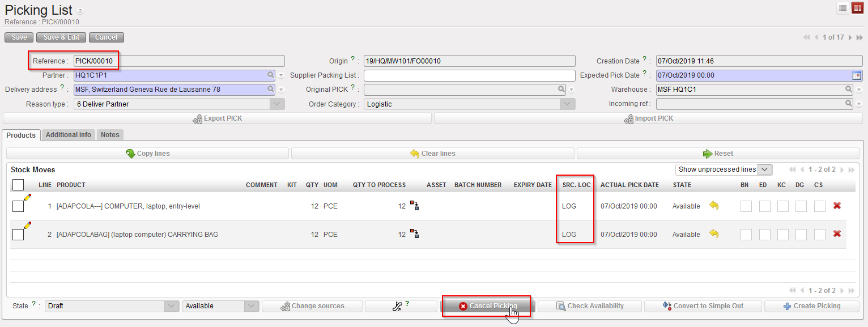The width and height of the screenshot is (868, 327).
Task: Toggle BN checkbox on line 1
Action: point(746,206)
